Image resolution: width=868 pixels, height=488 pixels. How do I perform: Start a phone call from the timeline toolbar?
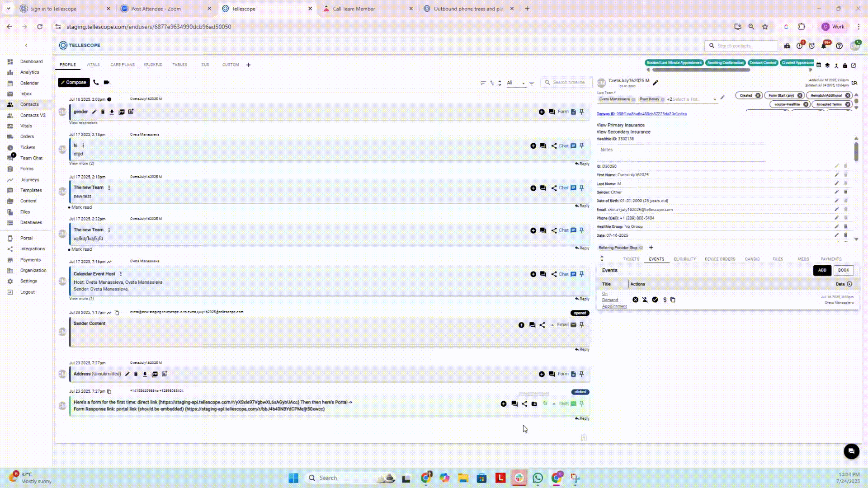pos(96,82)
